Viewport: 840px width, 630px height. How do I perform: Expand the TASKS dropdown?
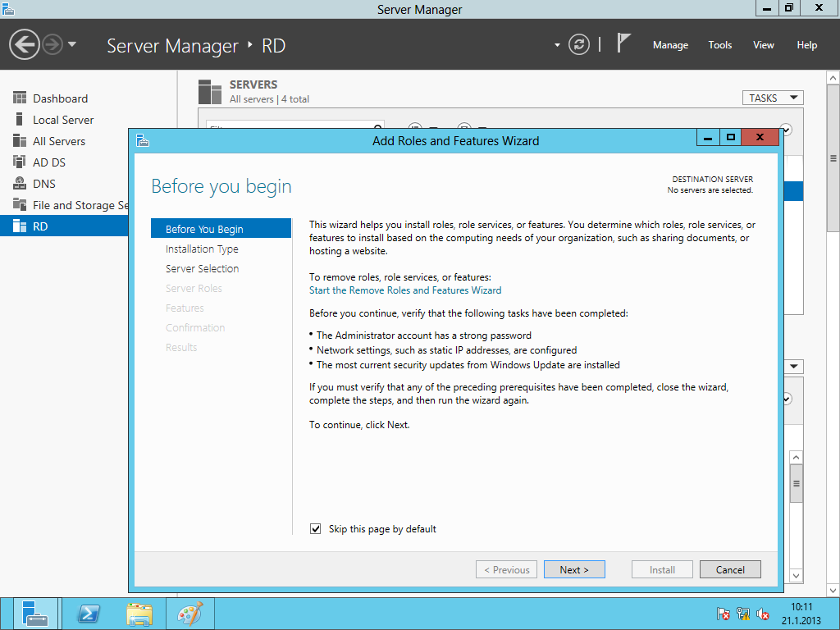[772, 98]
